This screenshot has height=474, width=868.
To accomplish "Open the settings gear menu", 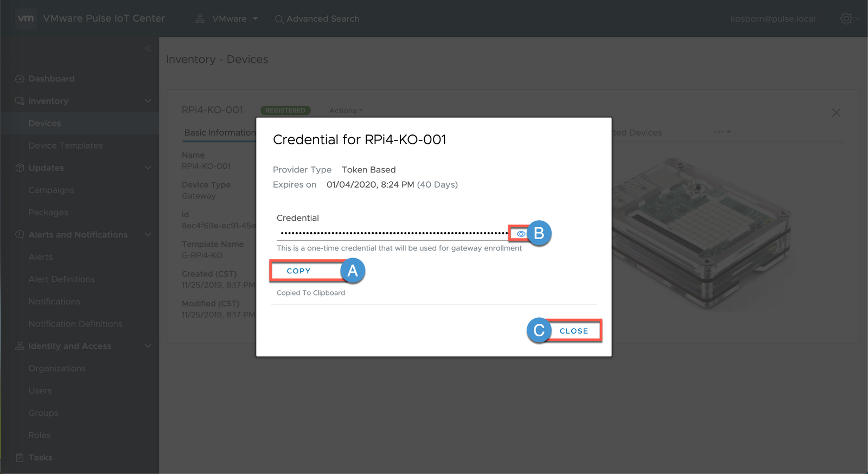I will 846,18.
